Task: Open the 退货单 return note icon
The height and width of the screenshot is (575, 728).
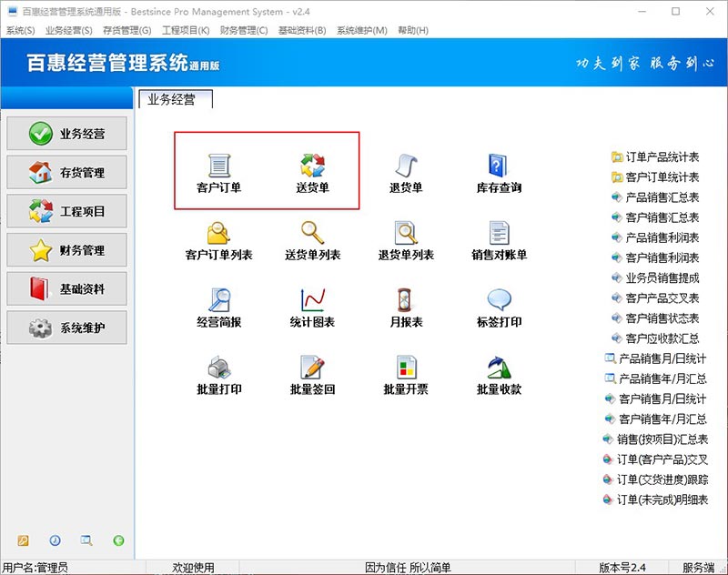Action: (406, 166)
